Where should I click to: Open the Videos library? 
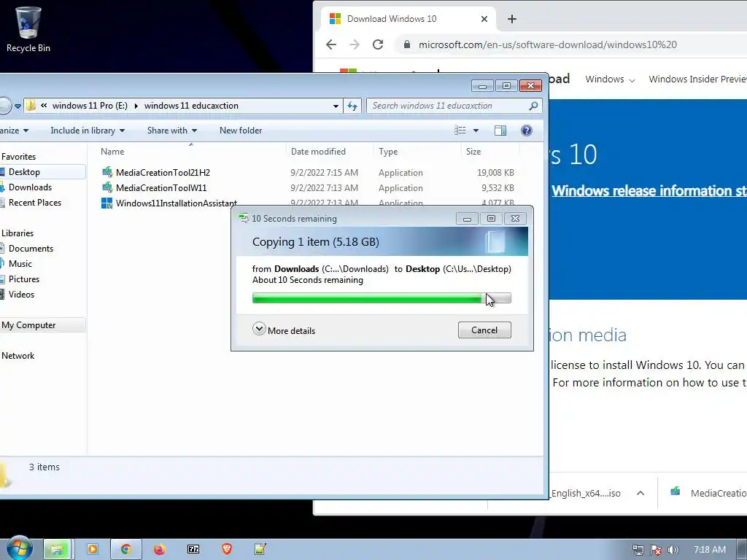point(21,295)
